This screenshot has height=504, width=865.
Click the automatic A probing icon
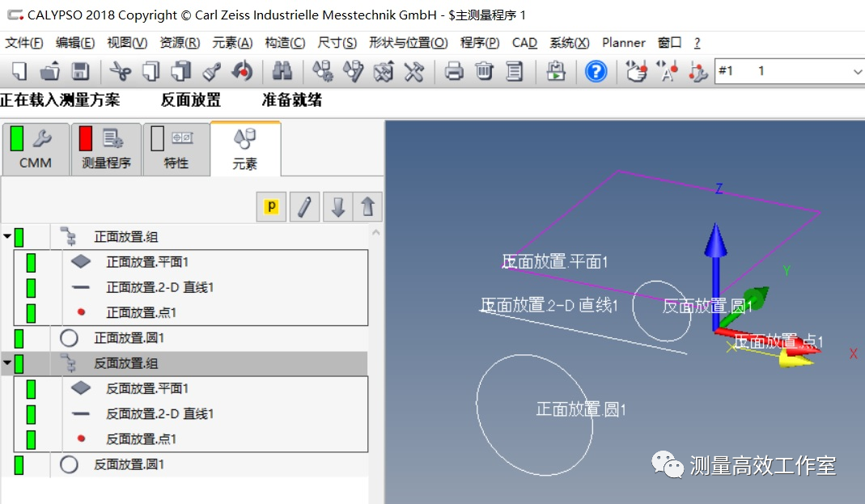tap(667, 71)
